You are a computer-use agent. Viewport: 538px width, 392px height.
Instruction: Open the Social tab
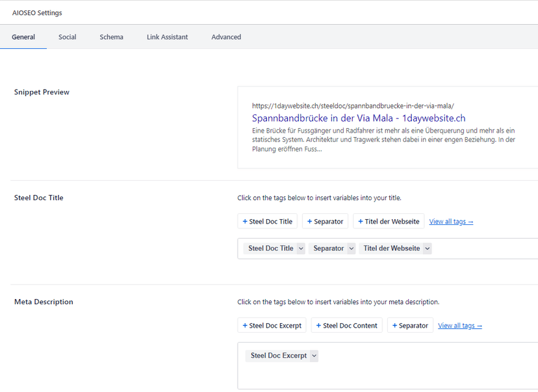pyautogui.click(x=68, y=37)
